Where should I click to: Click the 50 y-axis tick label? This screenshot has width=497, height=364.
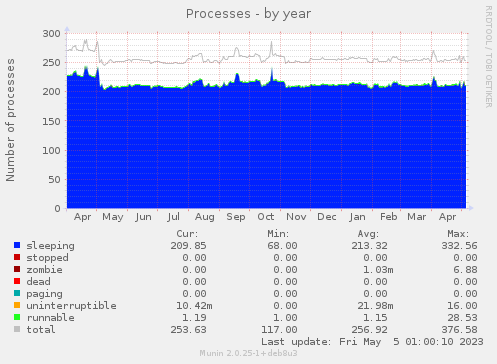(x=54, y=179)
